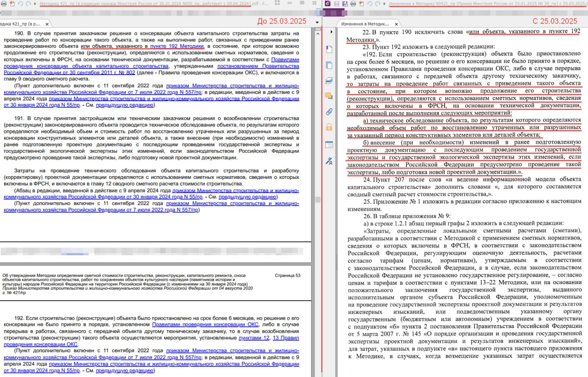Click Print icon in left window toolbar
The height and width of the screenshot is (377, 588).
coord(3,4)
